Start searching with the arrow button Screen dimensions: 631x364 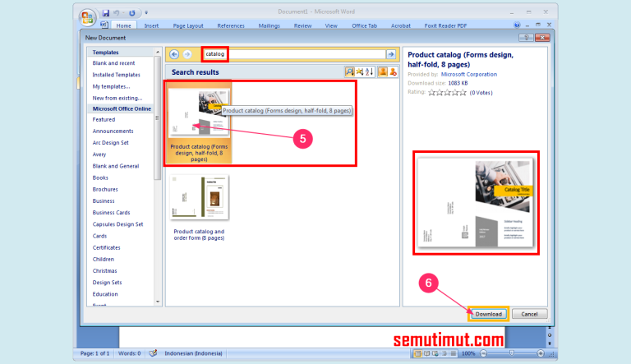point(391,54)
